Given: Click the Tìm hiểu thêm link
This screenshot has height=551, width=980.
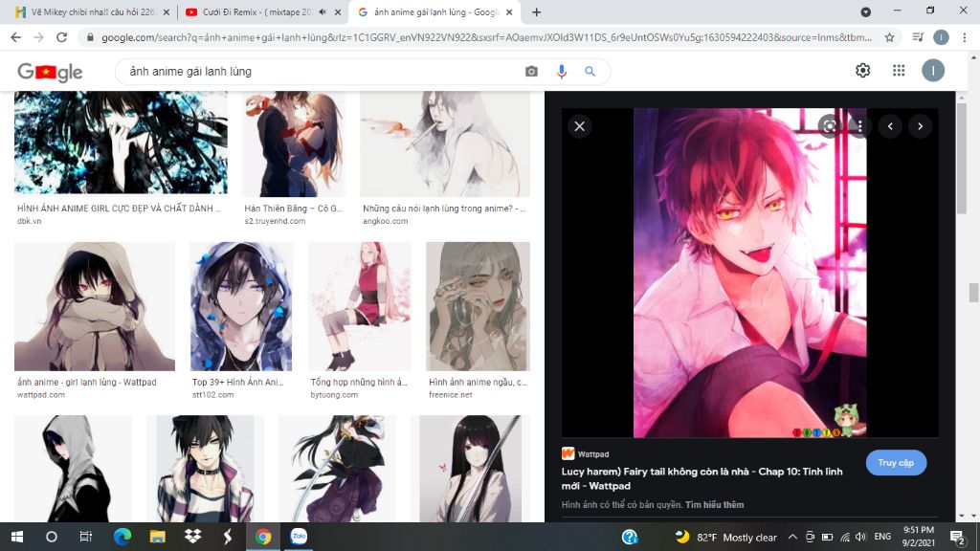Looking at the screenshot, I should (x=714, y=505).
